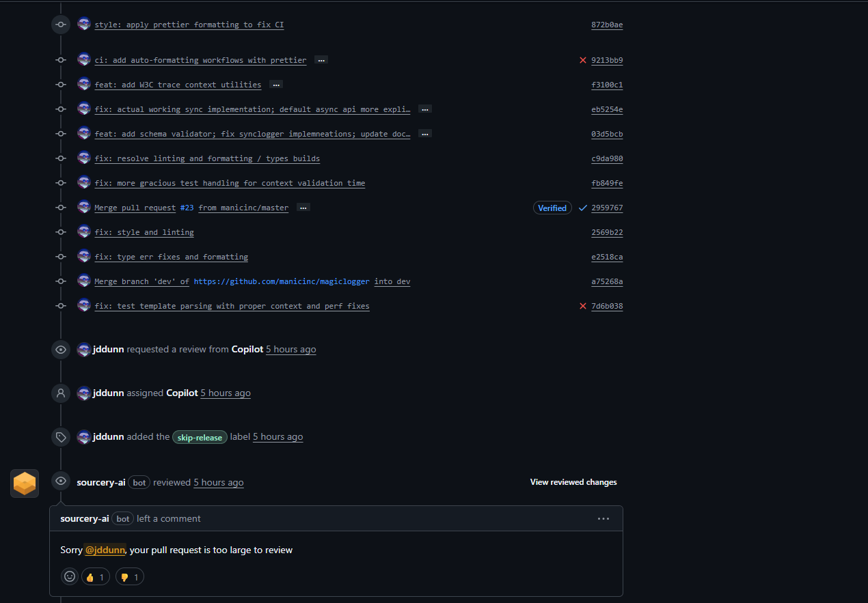Expand description of 'ci: add auto-formatting workflows' commit
Screen dimensions: 868x603
click(x=321, y=60)
